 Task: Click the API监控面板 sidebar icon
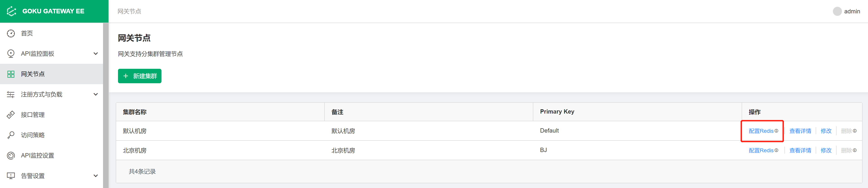coord(11,54)
